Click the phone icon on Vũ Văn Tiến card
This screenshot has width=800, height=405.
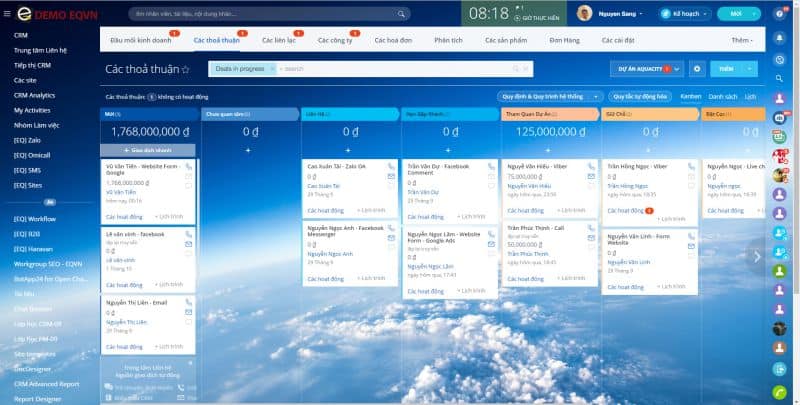pos(189,165)
